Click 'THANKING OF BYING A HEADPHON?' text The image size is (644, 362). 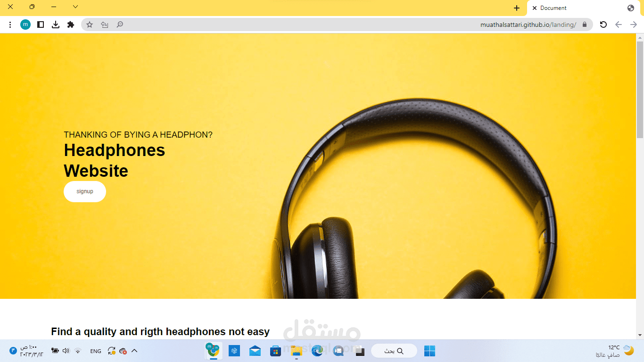(x=138, y=135)
